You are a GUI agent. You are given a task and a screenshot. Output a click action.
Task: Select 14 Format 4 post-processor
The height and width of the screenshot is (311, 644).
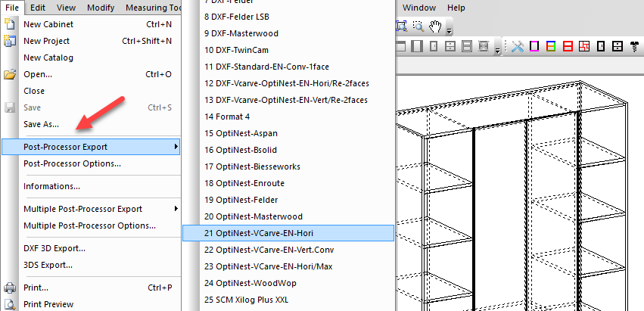[x=288, y=117]
